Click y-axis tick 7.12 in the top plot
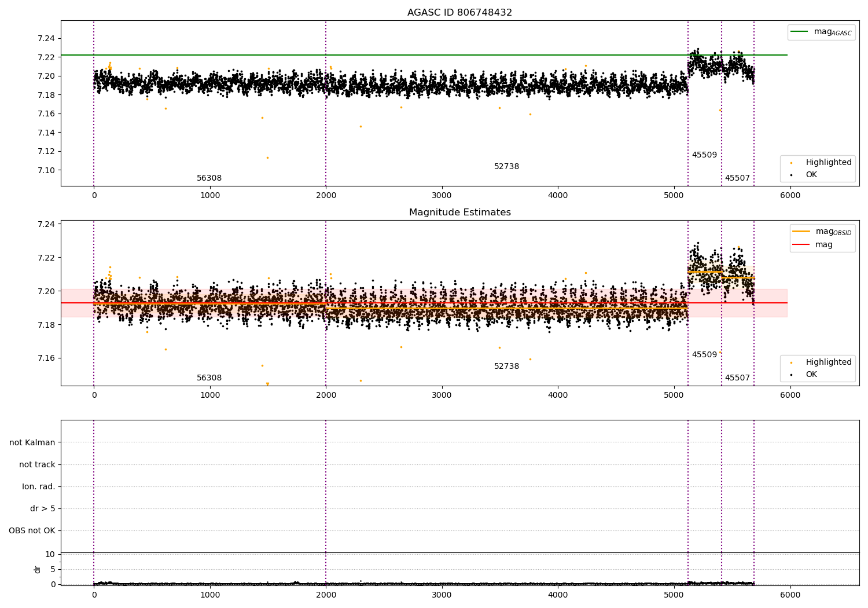The height and width of the screenshot is (608, 868). [46, 152]
